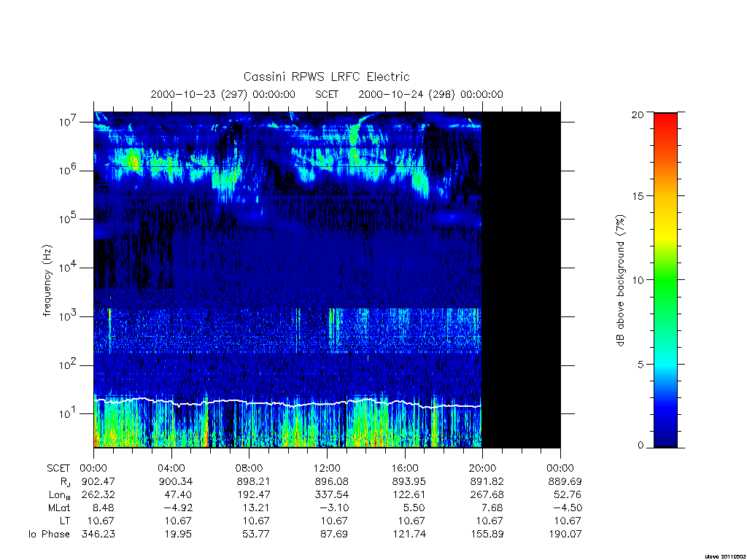
Task: Click the 'LonIII' row label
Action: (x=60, y=495)
